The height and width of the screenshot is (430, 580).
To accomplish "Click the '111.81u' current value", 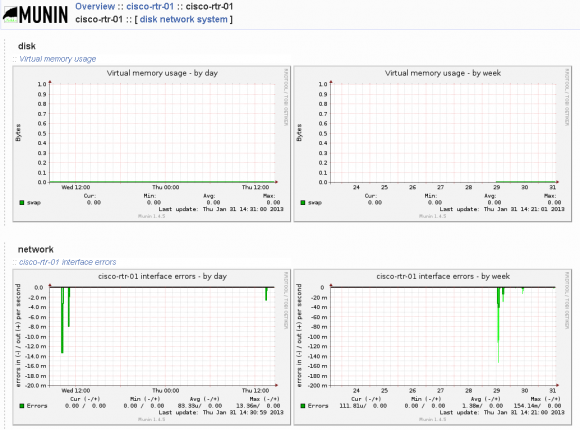I will click(x=353, y=406).
